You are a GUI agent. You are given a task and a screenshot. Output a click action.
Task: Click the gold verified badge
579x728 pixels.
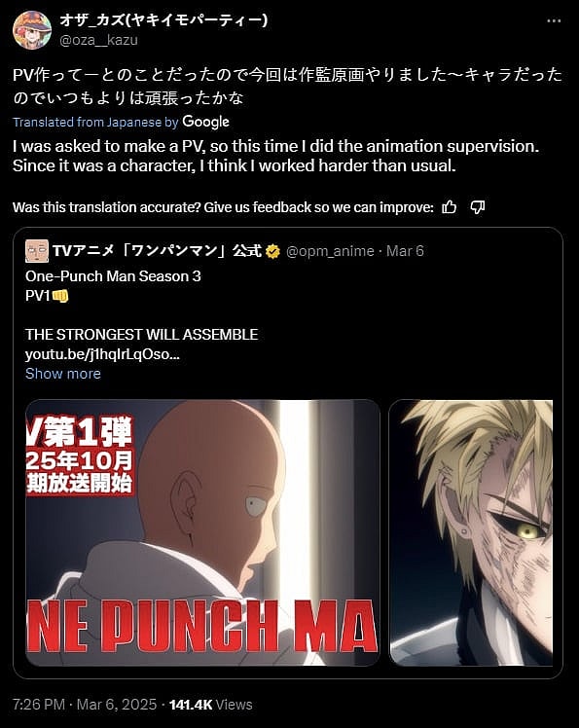[x=273, y=252]
